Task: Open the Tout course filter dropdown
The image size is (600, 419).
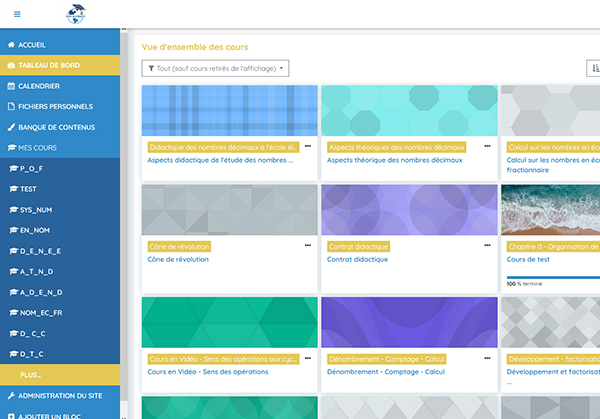Action: [216, 69]
